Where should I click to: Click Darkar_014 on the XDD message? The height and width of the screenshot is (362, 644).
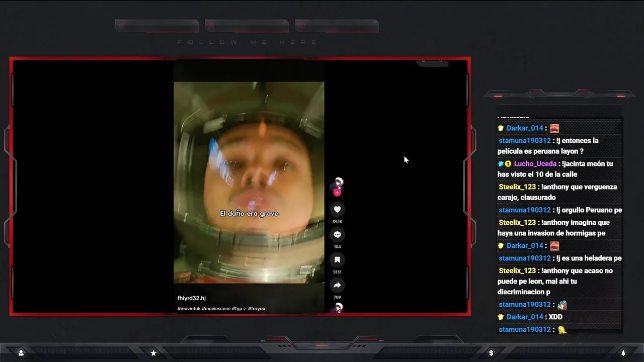pyautogui.click(x=525, y=317)
